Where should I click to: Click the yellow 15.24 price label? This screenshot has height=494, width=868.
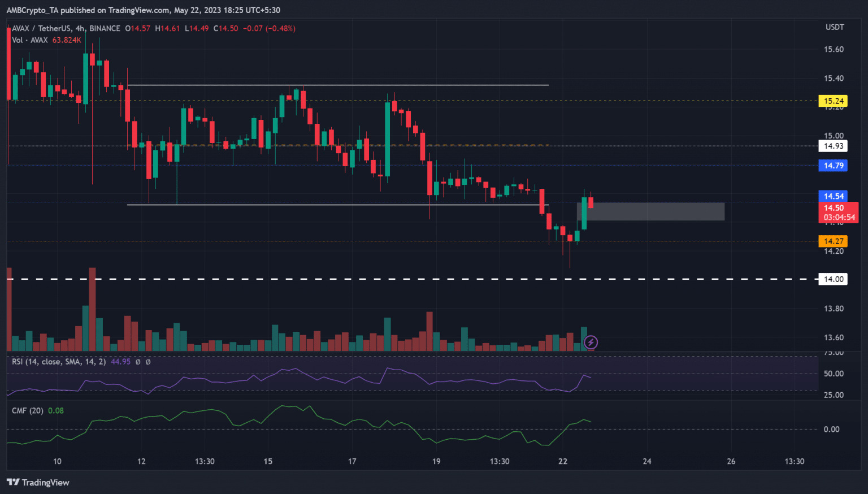tap(833, 101)
